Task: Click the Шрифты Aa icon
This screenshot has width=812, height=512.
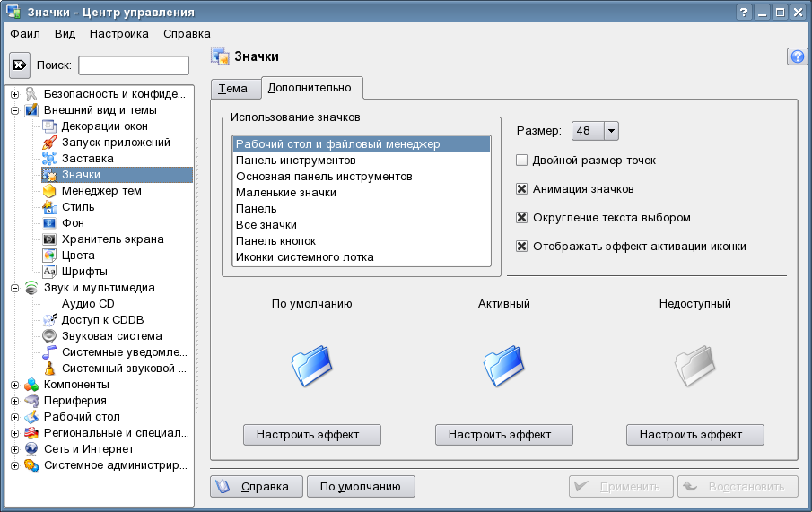Action: tap(49, 272)
